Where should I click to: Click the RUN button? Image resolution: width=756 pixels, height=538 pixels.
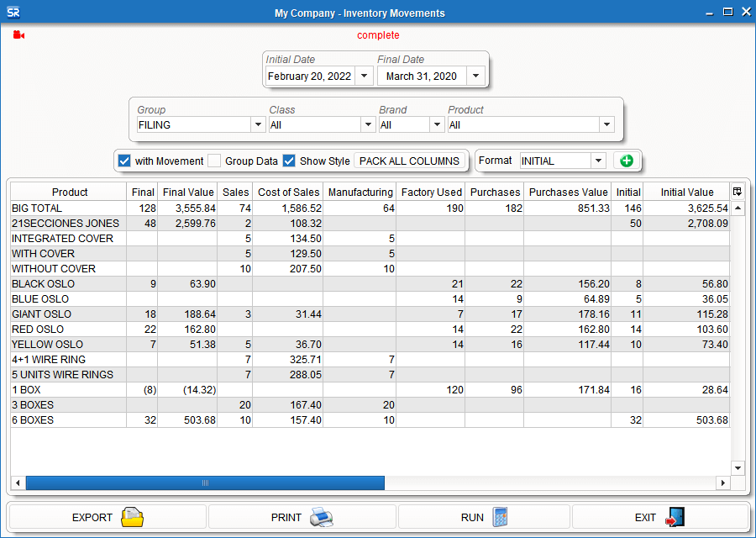point(484,517)
